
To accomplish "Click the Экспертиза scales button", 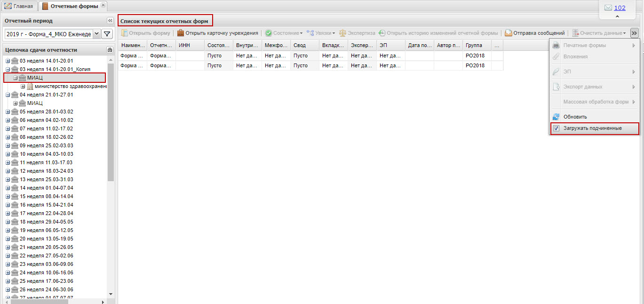I will [357, 33].
